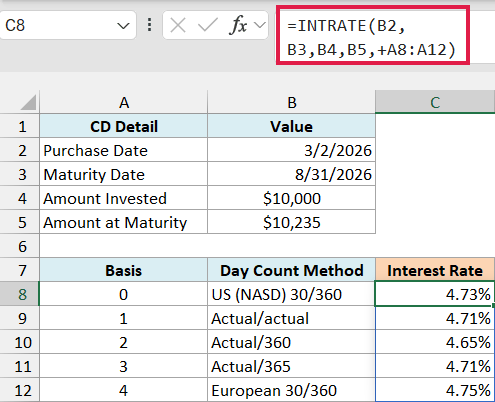Select the Purchase Date cell
This screenshot has height=402, width=495.
click(x=124, y=150)
